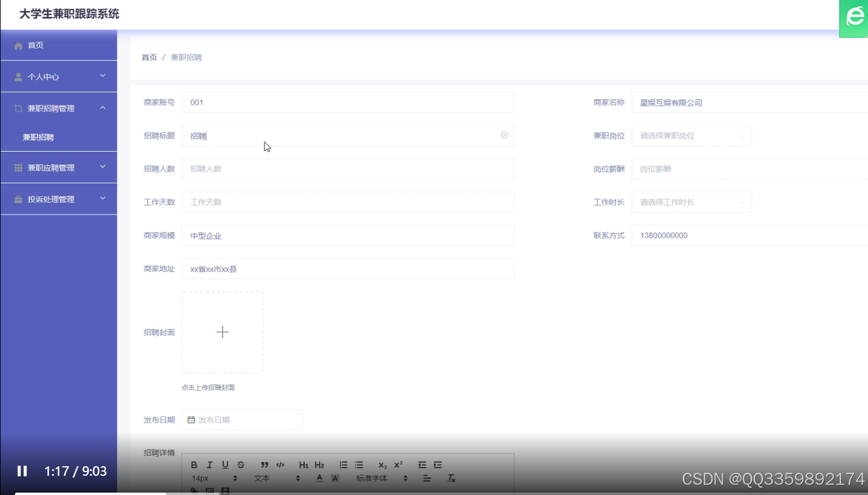Collapse the 兼职招聘管理 sidebar menu
Image resolution: width=868 pixels, height=495 pixels.
pos(59,108)
